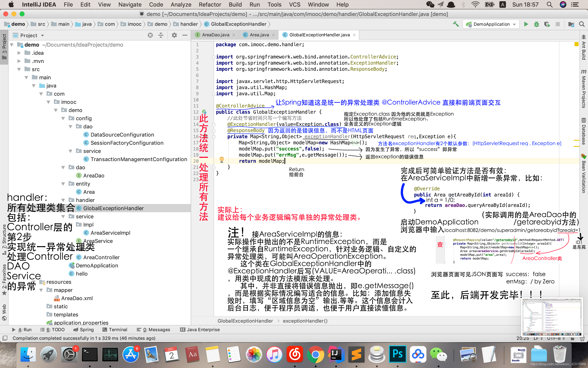Collapse the demo project root node

[x=12, y=45]
